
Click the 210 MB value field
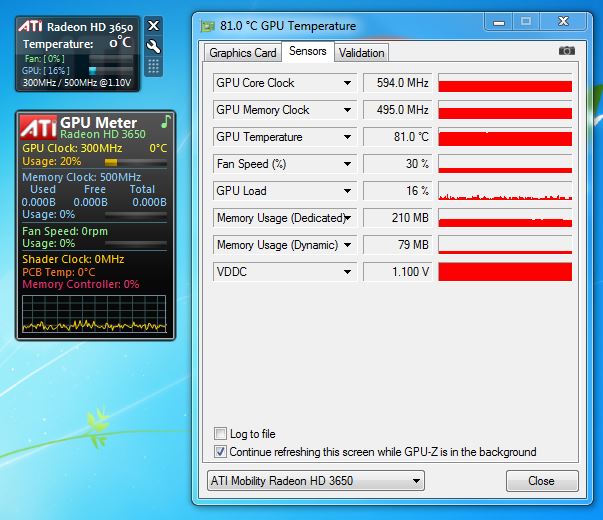tap(398, 218)
